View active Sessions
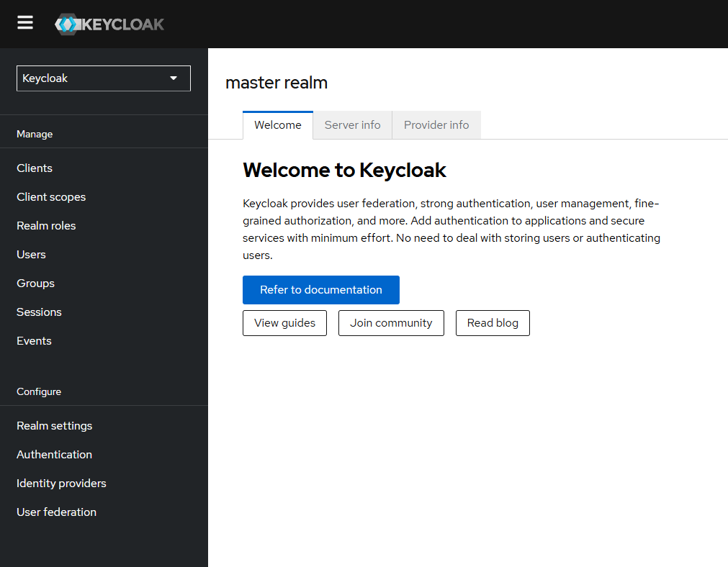Image resolution: width=728 pixels, height=567 pixels. [39, 312]
